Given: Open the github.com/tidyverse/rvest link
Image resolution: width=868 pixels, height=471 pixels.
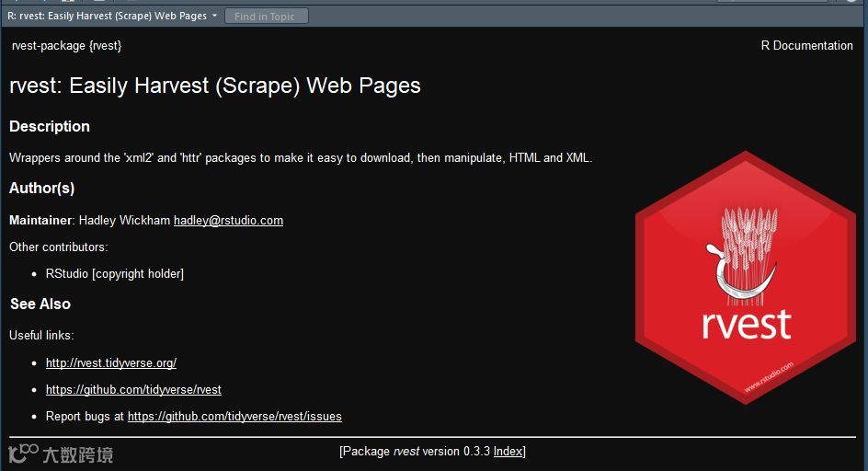Looking at the screenshot, I should coord(133,389).
